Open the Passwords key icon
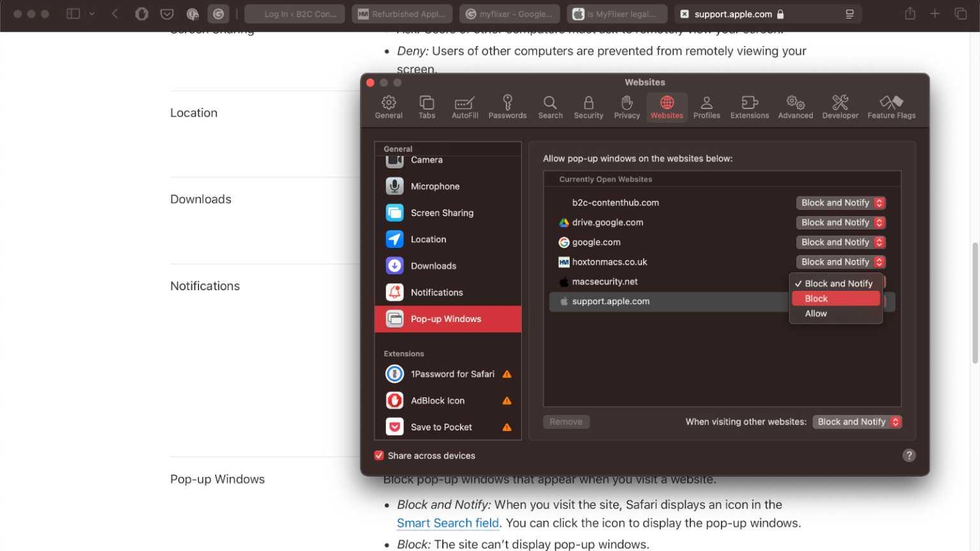The height and width of the screenshot is (551, 980). pyautogui.click(x=507, y=107)
